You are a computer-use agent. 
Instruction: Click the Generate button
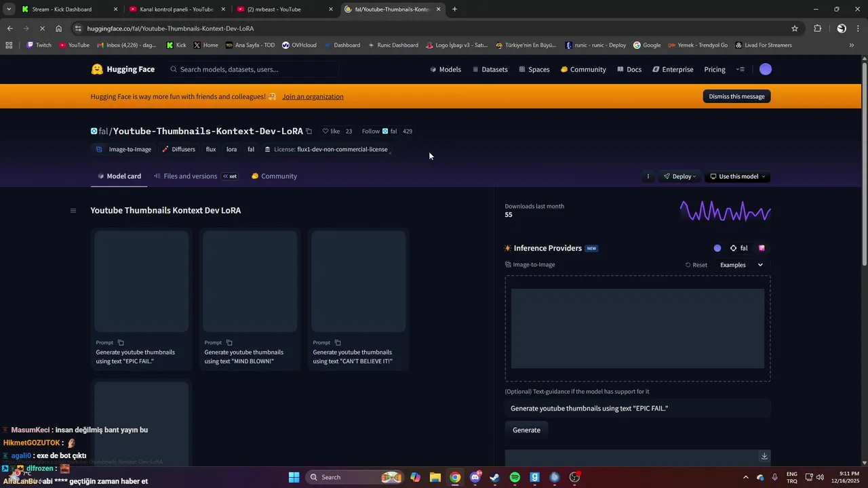tap(527, 430)
